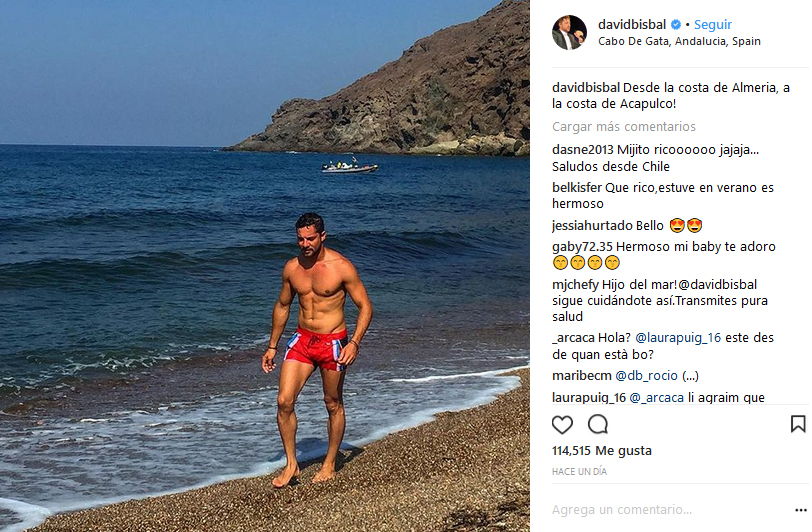Viewport: 812px width, 532px height.
Task: Open location Cabo De Gata, Andalucia, Spain
Action: (x=679, y=41)
